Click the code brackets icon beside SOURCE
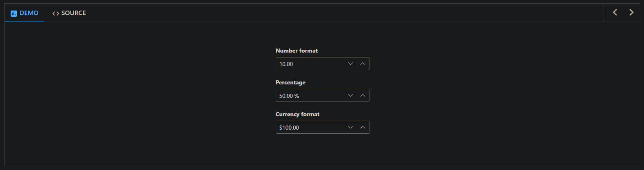The height and width of the screenshot is (170, 644). click(x=56, y=13)
